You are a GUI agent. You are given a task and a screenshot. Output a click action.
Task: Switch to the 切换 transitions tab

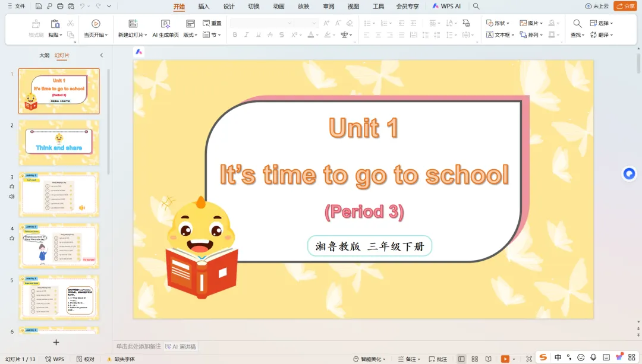pos(253,6)
